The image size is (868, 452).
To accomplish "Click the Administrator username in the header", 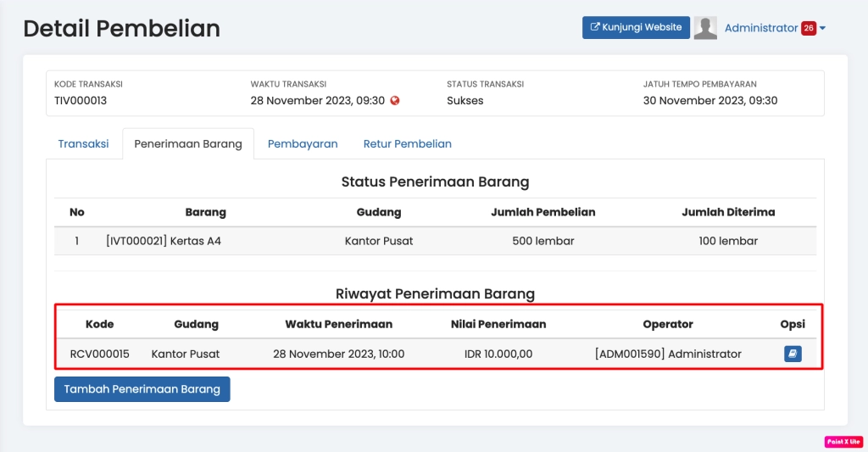I will click(x=760, y=28).
